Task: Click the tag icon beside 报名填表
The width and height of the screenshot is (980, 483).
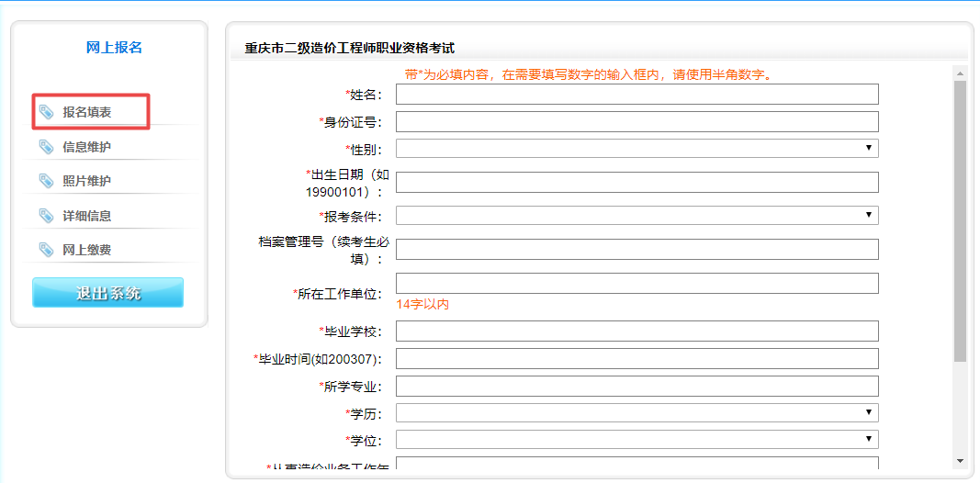Action: [46, 112]
